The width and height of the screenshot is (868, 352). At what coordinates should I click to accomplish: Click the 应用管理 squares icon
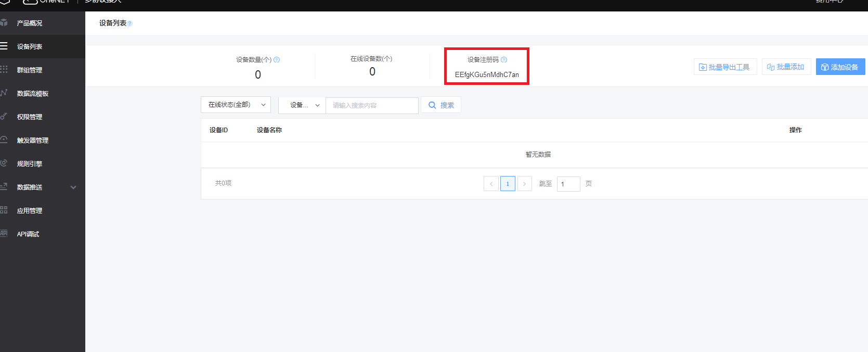pyautogui.click(x=4, y=210)
